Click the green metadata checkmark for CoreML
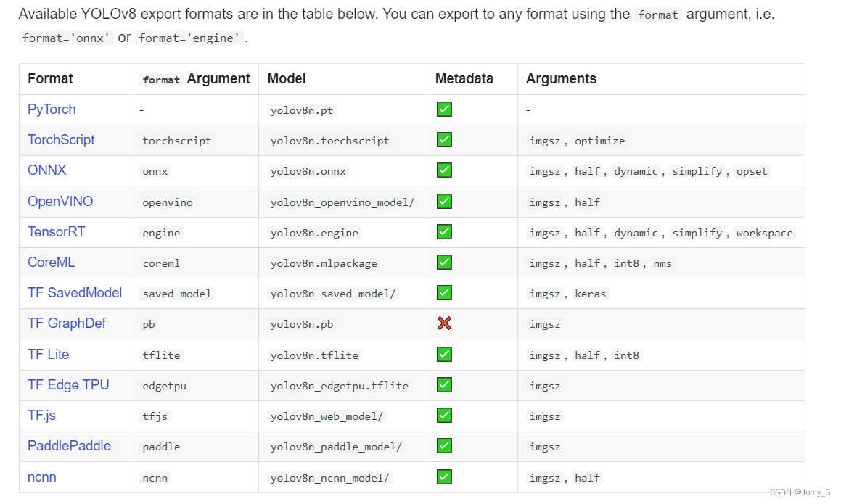 (x=444, y=263)
